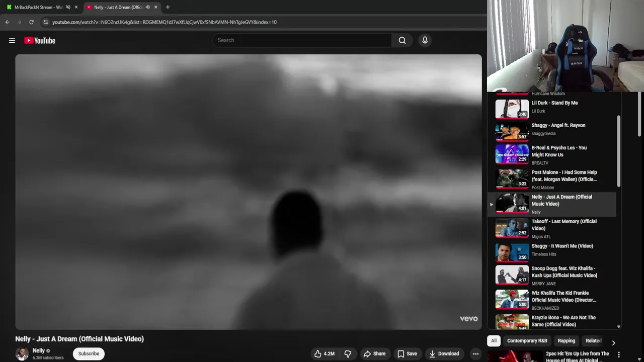Viewport: 644px width, 362px height.
Task: Click the now-playing arrow beside Nelly row
Action: tap(492, 205)
